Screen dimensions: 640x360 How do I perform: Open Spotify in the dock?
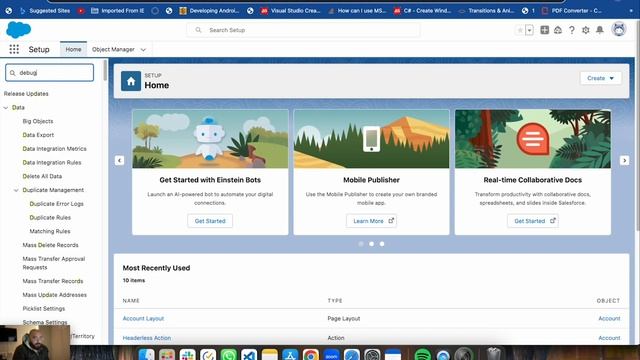(422, 354)
